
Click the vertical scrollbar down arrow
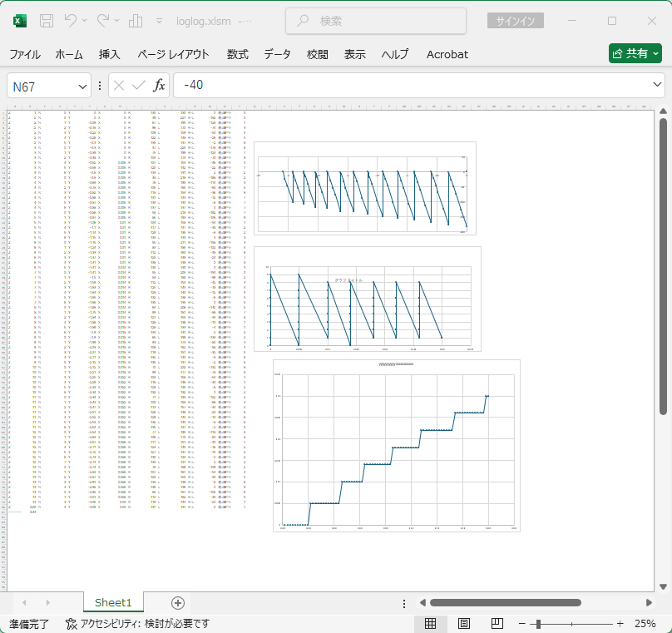point(663,586)
